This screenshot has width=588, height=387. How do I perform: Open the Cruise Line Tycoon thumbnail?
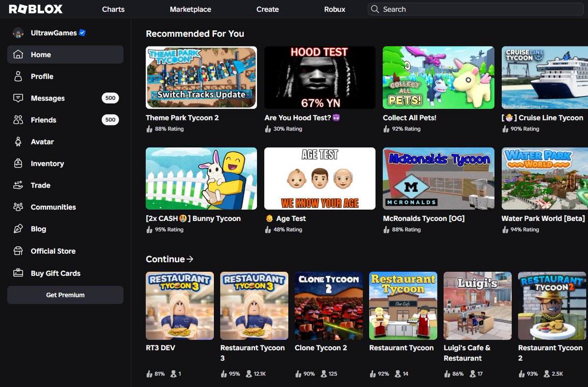click(x=545, y=77)
